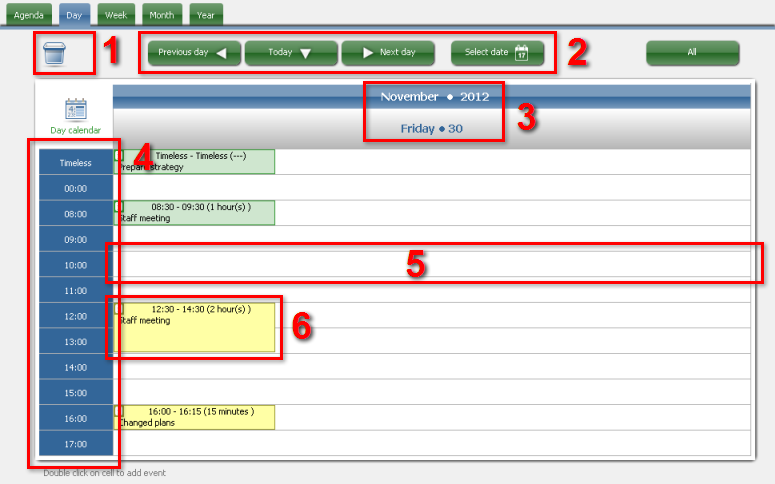Viewport: 775px width, 484px height.
Task: Select the Year tab
Action: (x=206, y=15)
